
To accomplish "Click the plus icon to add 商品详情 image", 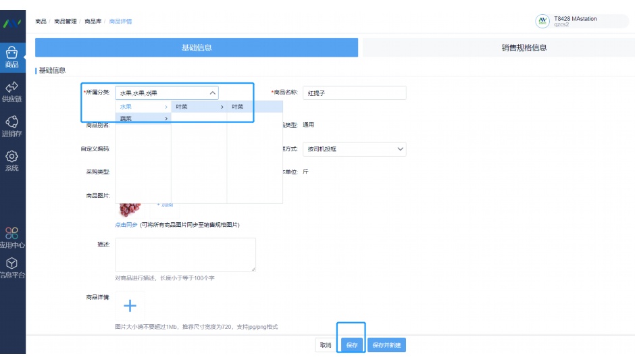I will [x=130, y=306].
